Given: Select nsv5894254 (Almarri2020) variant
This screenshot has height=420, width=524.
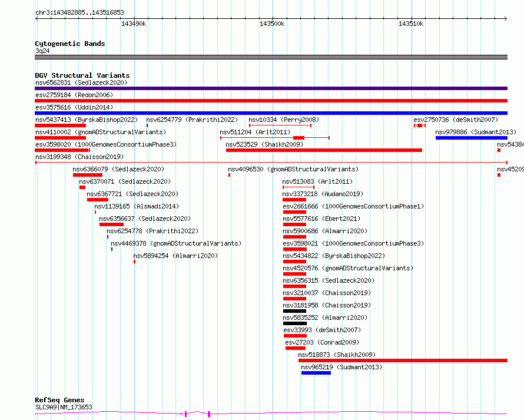Looking at the screenshot, I should pyautogui.click(x=175, y=256).
